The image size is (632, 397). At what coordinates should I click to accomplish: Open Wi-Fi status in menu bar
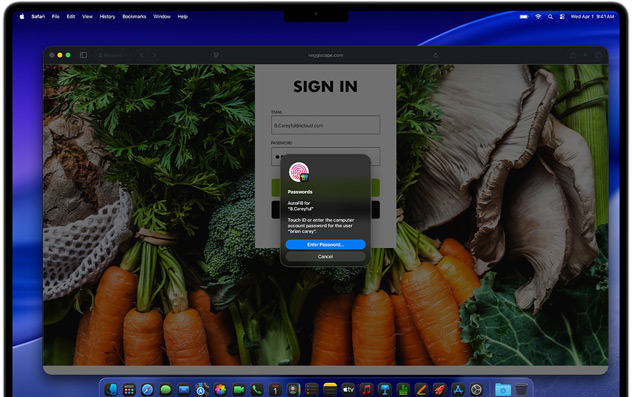tap(538, 17)
